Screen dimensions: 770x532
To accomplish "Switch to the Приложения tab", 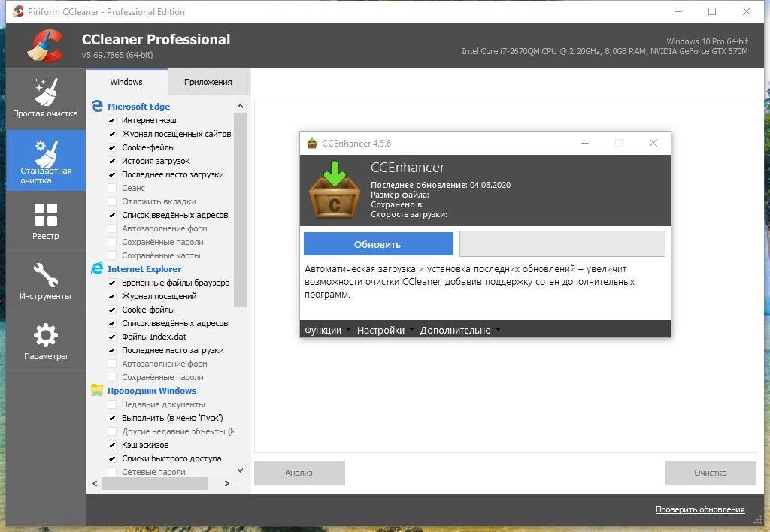I will (208, 82).
